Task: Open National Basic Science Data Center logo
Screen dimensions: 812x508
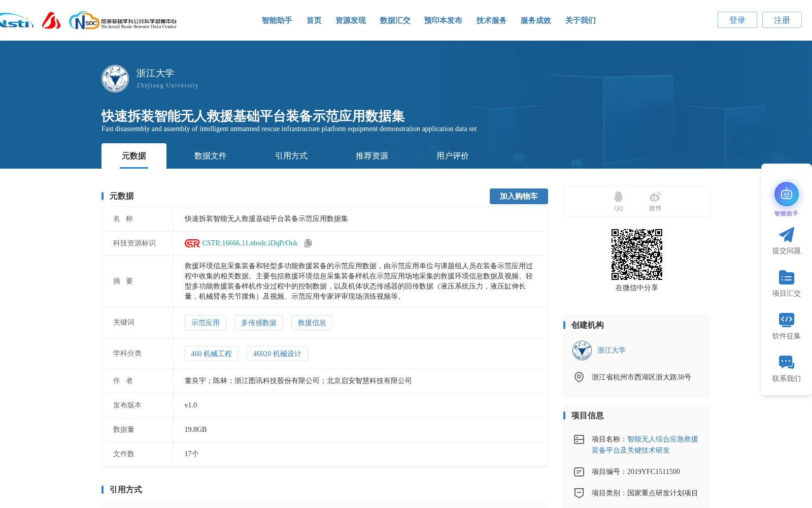Action: [123, 21]
